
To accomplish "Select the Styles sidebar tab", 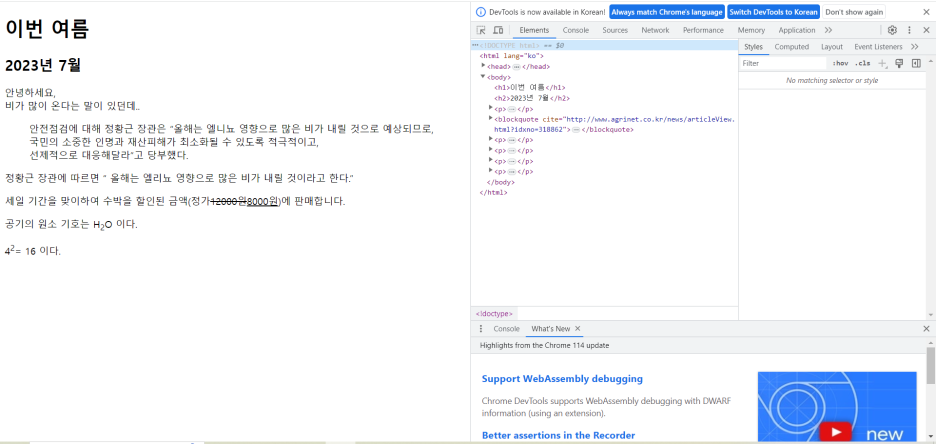I will [753, 47].
